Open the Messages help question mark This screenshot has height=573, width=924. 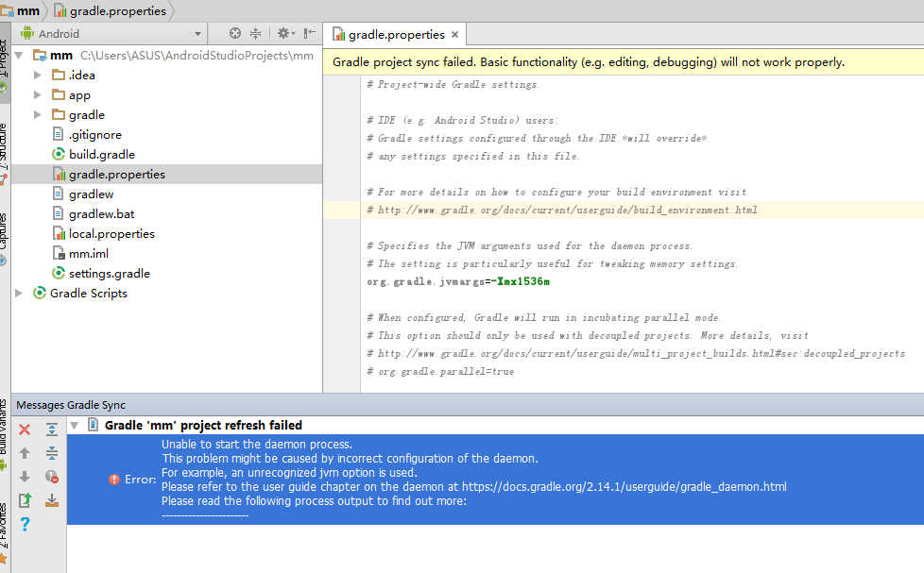coord(25,524)
